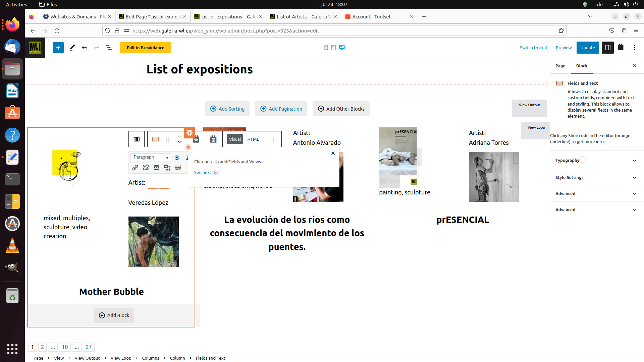Switch to tablet preview icon
The height and width of the screenshot is (362, 644).
(x=333, y=48)
